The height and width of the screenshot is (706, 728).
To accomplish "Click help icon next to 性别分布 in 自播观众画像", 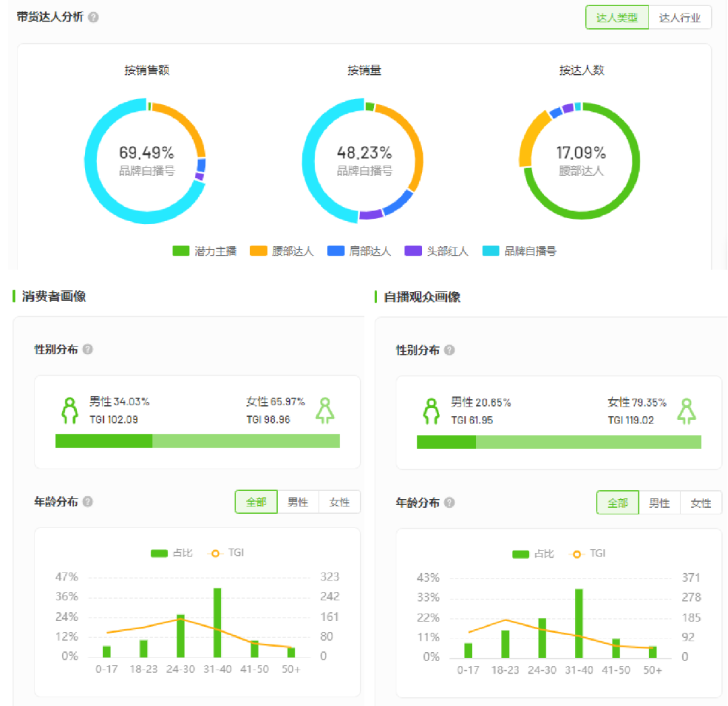I will [x=450, y=350].
